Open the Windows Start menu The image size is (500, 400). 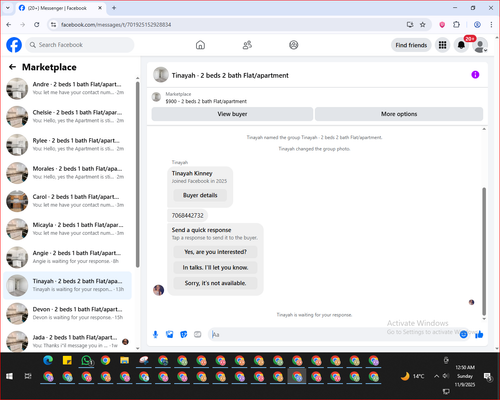9,376
